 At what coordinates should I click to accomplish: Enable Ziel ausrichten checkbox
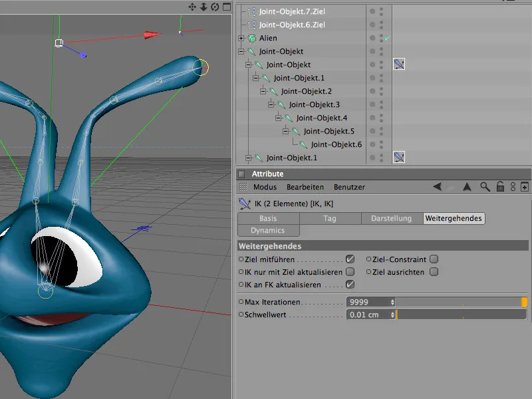(x=434, y=272)
